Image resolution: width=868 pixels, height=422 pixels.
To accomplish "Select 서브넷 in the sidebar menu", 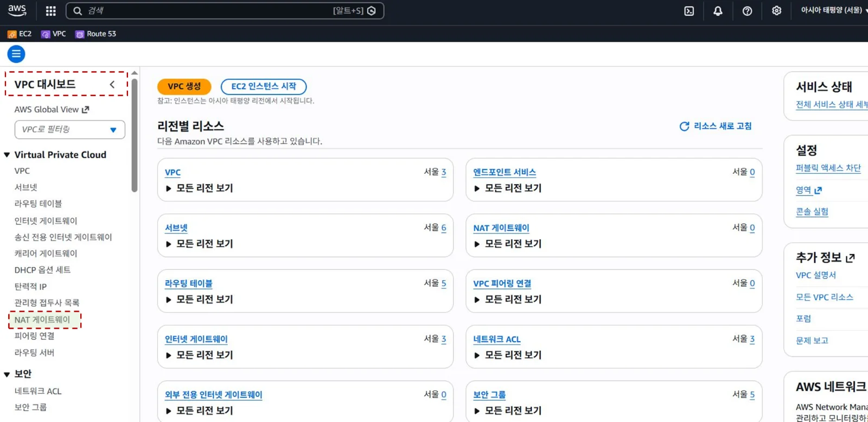I will click(x=26, y=187).
